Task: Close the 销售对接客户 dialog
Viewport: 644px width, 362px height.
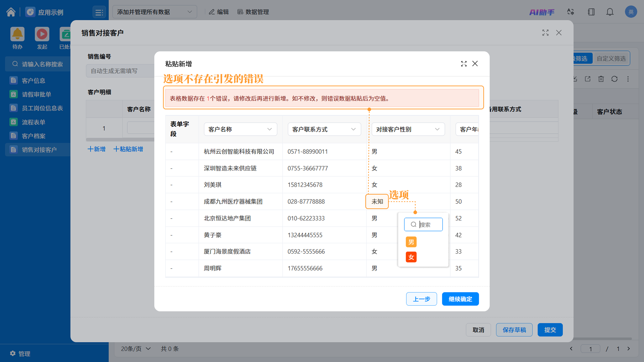Action: pyautogui.click(x=559, y=33)
